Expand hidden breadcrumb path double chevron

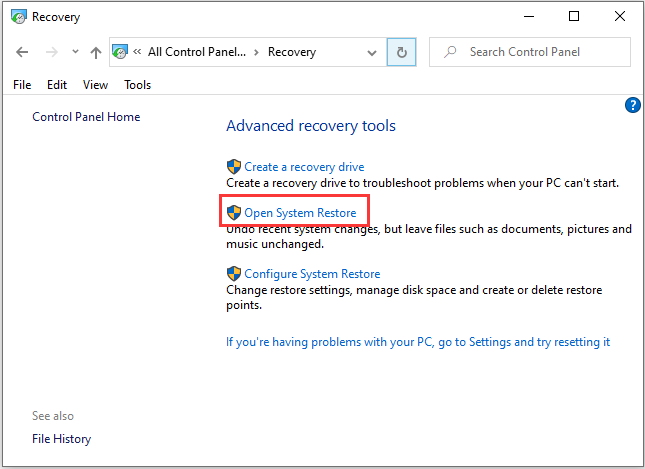(137, 52)
